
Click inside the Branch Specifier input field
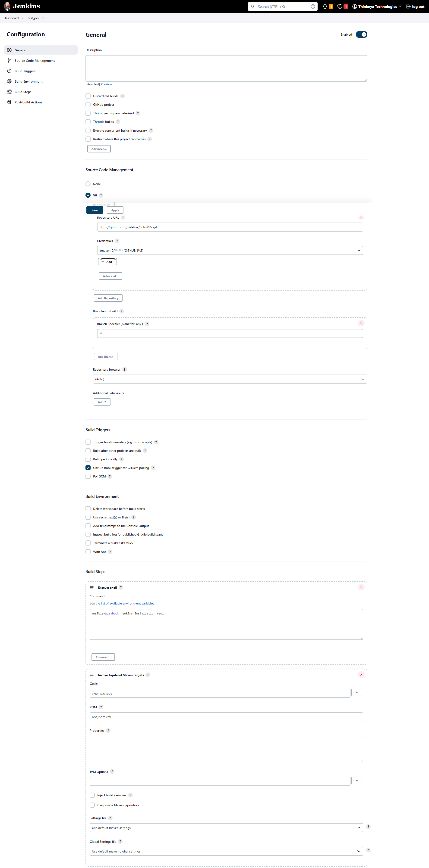tap(230, 333)
